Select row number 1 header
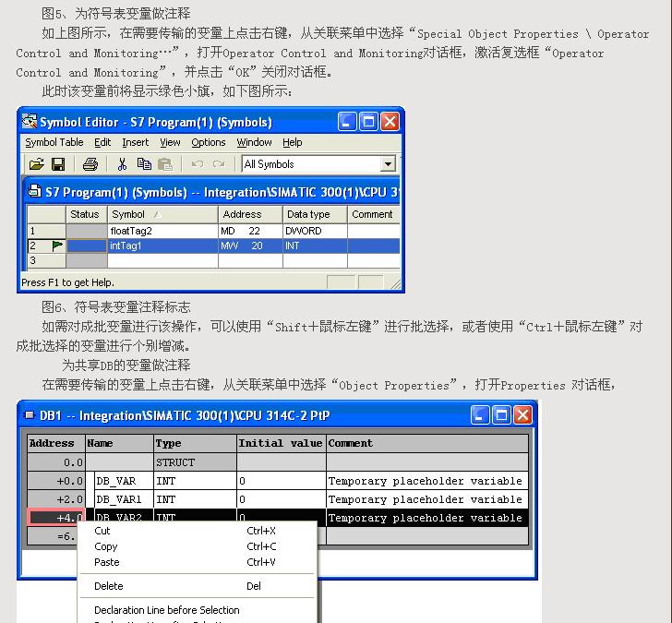672x623 pixels. (x=46, y=231)
